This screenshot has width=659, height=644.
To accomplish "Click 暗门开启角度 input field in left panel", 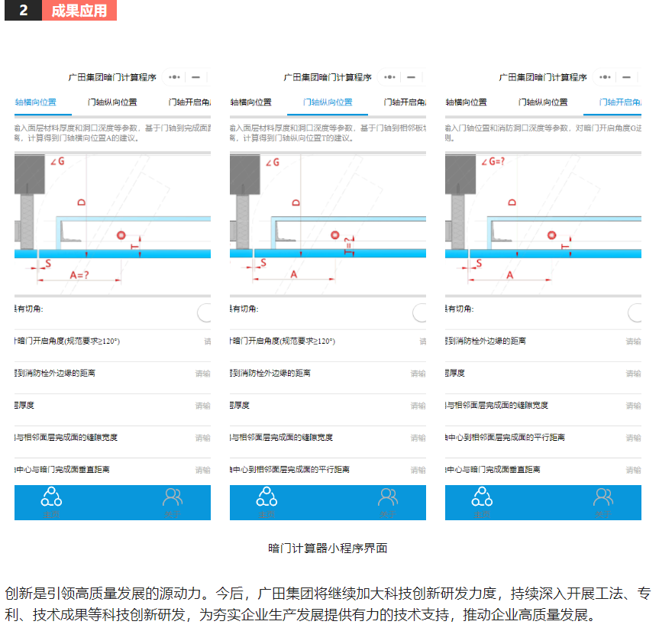I will [x=206, y=341].
